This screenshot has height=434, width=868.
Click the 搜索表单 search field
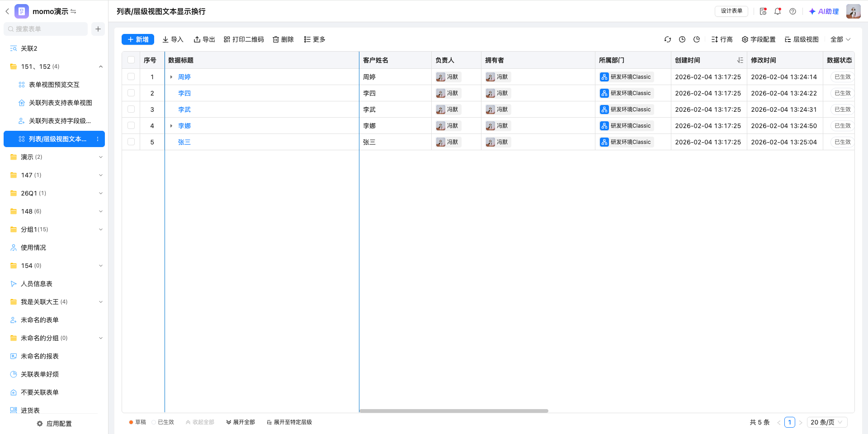(x=46, y=29)
